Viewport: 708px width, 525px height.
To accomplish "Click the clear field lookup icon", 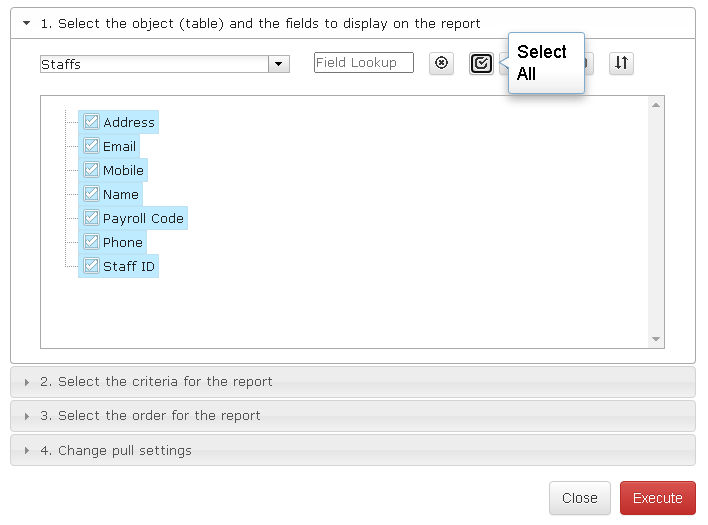I will (x=441, y=63).
